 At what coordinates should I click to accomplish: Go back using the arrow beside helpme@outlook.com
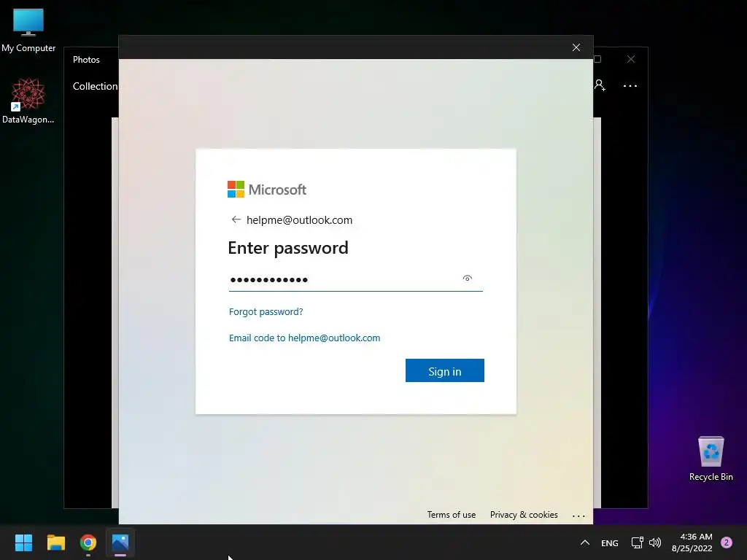[x=236, y=219]
